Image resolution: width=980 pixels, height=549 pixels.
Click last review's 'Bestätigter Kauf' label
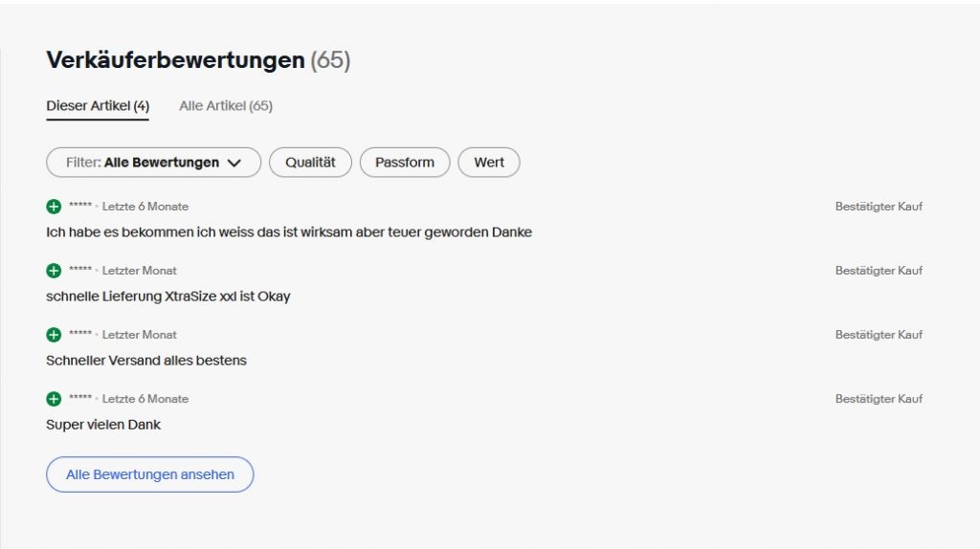879,399
